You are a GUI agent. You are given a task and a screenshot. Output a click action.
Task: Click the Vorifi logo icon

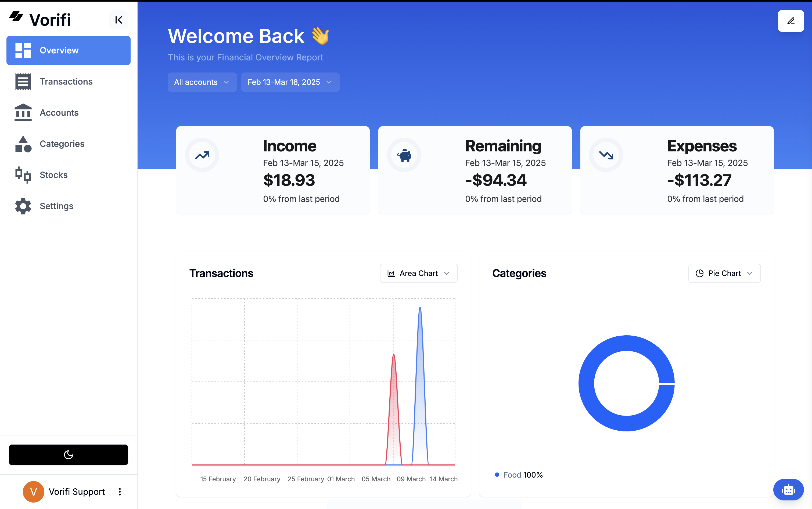(x=16, y=16)
